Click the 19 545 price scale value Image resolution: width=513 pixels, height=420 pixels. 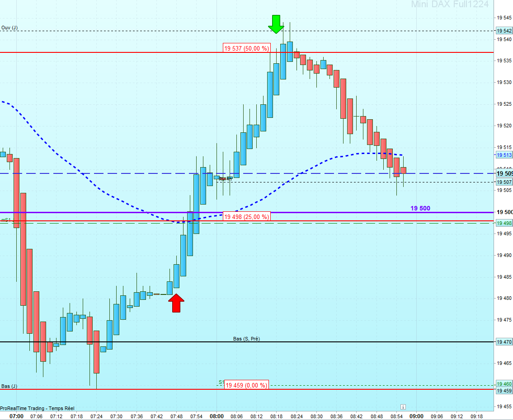pos(504,18)
